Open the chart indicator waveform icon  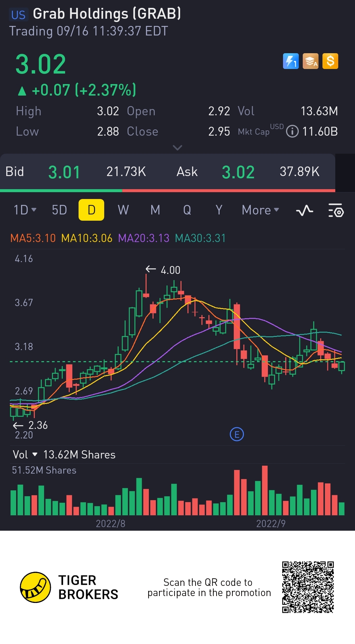[304, 210]
